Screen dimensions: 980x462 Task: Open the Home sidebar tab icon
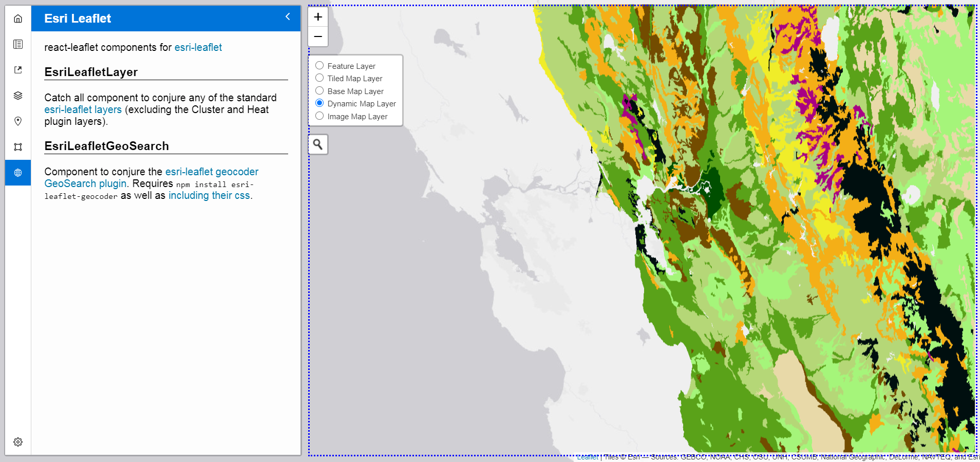pyautogui.click(x=18, y=19)
